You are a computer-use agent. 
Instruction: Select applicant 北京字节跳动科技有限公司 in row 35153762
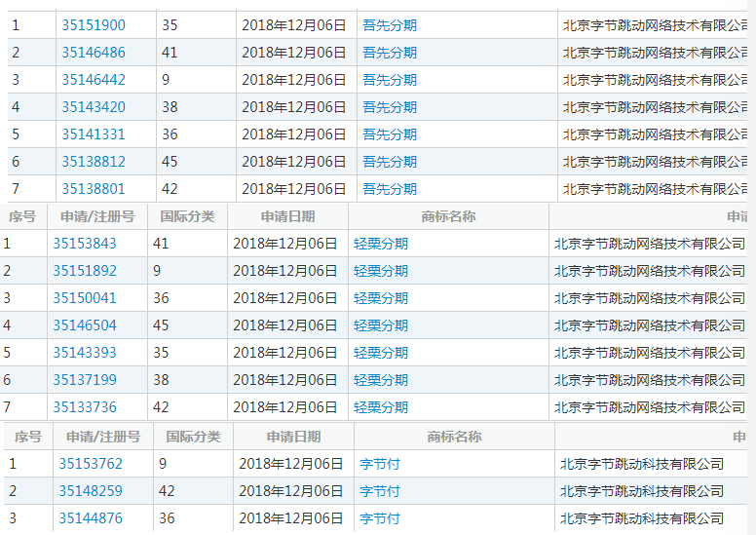pos(642,464)
